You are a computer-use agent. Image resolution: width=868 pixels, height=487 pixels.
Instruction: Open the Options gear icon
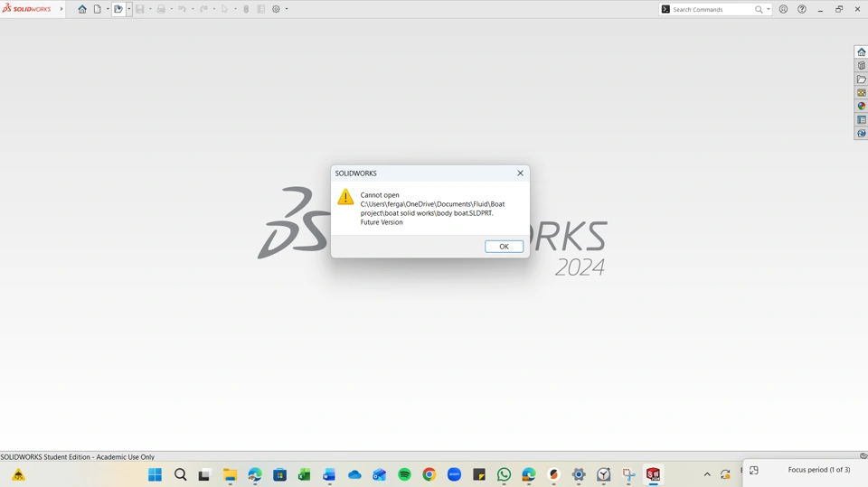pos(277,9)
